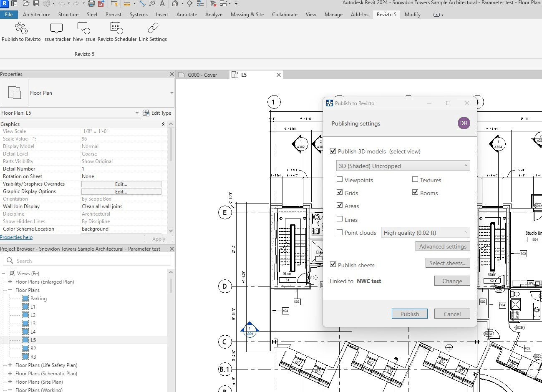
Task: Enable the Point clouds checkbox
Action: click(x=340, y=232)
